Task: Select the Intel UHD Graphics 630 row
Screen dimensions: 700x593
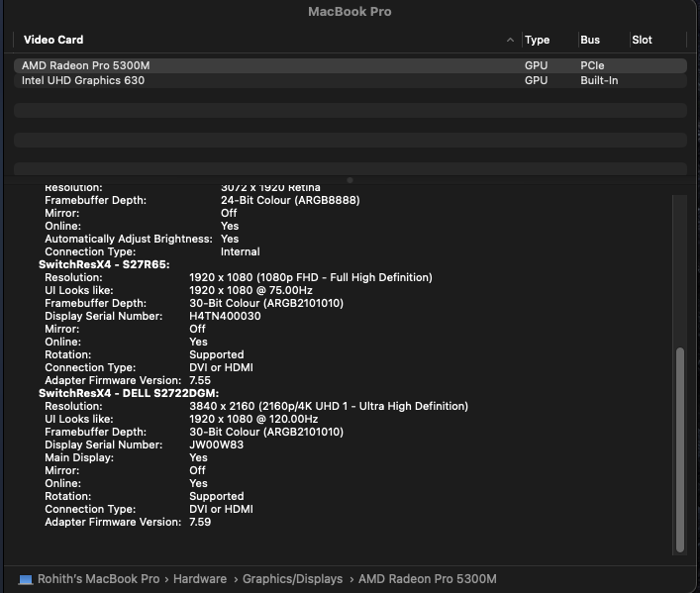Action: click(x=350, y=80)
